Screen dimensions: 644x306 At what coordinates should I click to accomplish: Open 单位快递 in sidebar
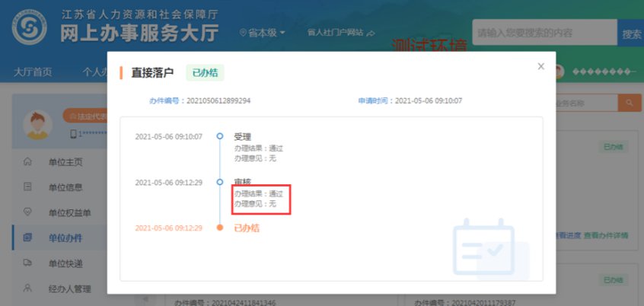pyautogui.click(x=65, y=263)
